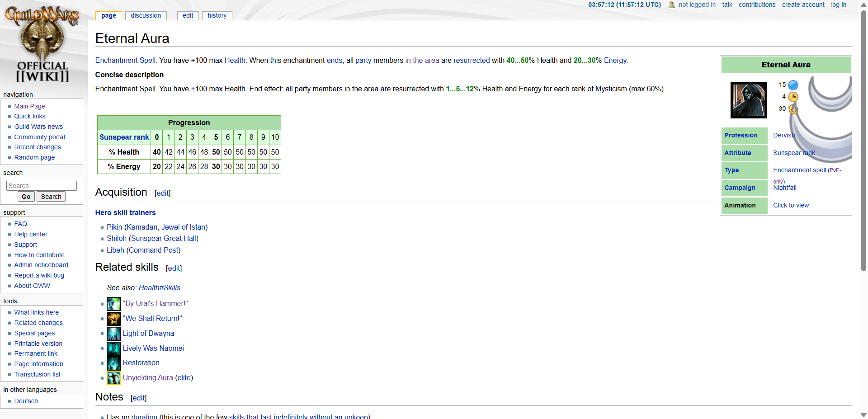Click create account link
Viewport: 868px width, 419px height.
pos(803,5)
